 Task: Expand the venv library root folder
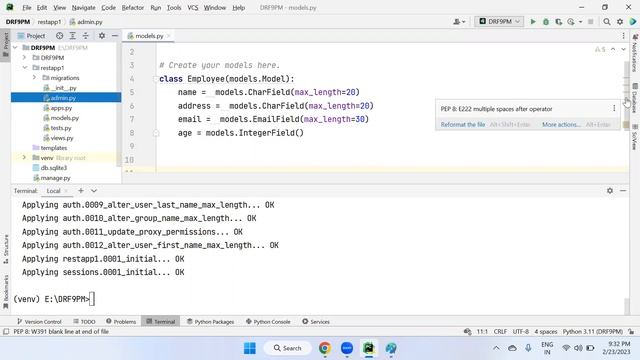[x=24, y=158]
